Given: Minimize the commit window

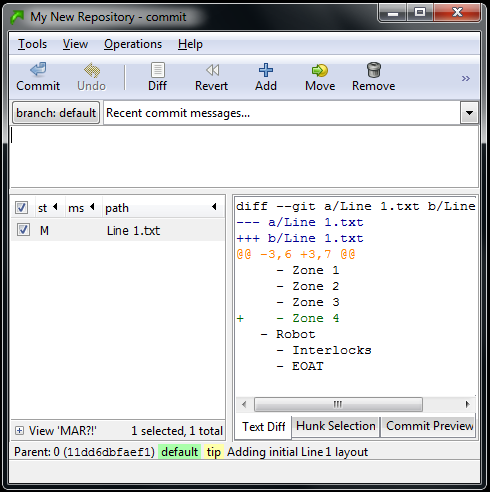Looking at the screenshot, I should coord(393,13).
